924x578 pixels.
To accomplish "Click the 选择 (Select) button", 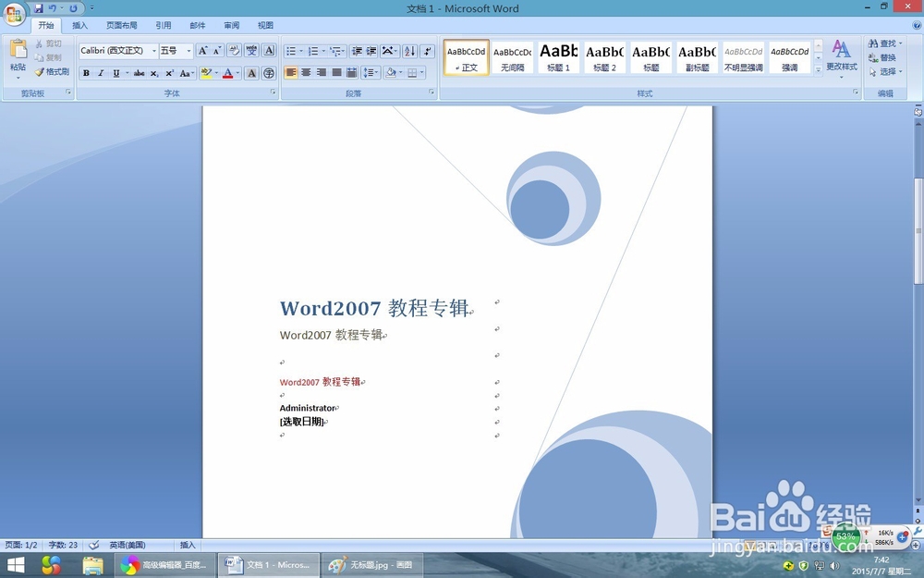I will (885, 72).
